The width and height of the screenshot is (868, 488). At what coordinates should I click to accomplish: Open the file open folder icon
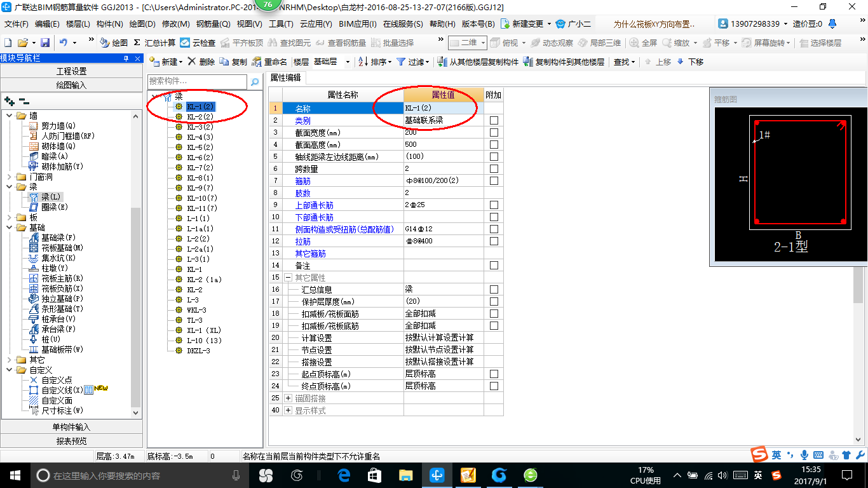coord(22,43)
